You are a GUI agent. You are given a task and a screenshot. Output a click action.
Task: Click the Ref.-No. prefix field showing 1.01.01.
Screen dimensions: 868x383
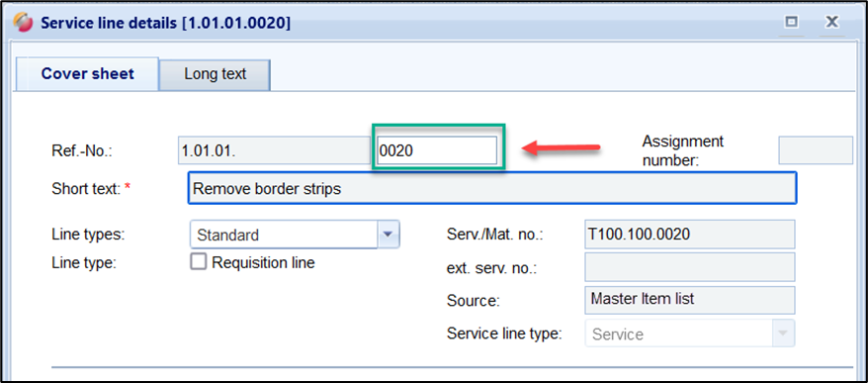click(274, 150)
